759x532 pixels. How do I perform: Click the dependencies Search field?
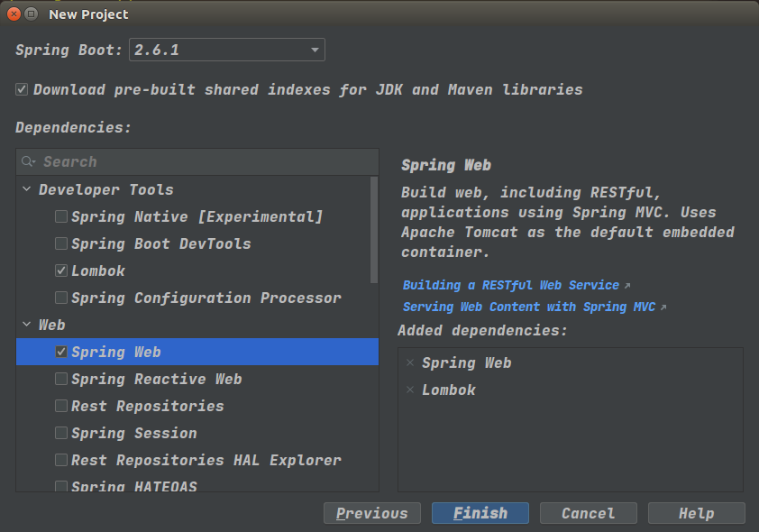click(x=197, y=161)
